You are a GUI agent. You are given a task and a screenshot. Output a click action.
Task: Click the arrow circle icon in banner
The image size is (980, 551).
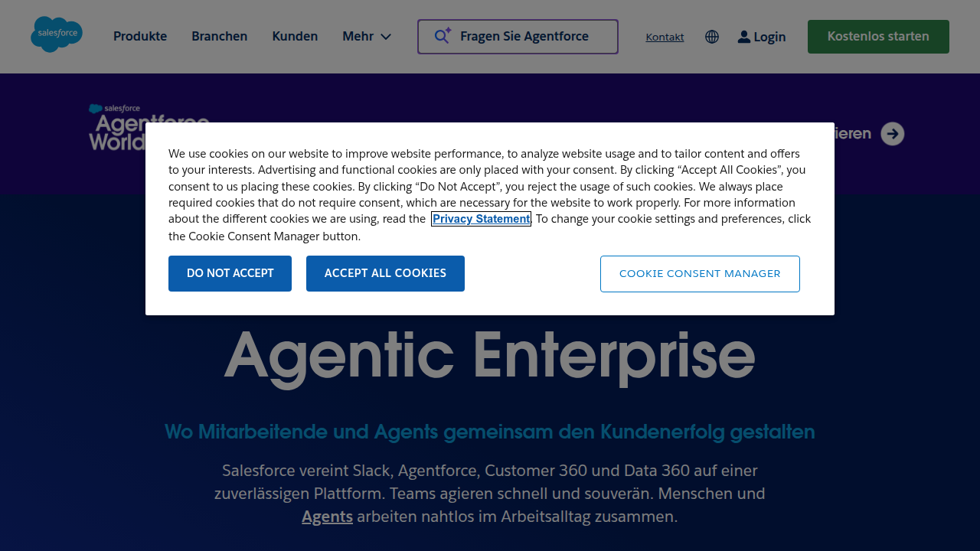(893, 134)
